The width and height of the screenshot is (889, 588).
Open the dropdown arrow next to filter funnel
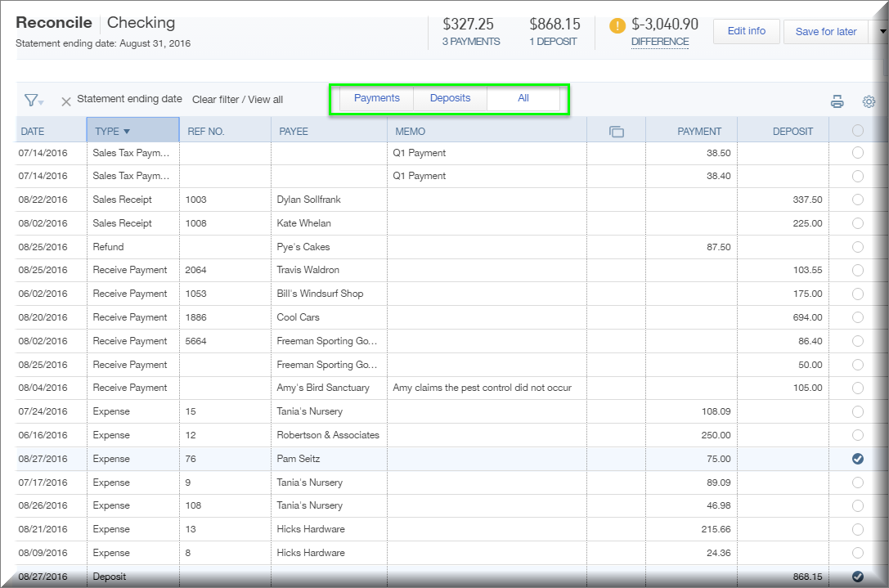[x=41, y=101]
